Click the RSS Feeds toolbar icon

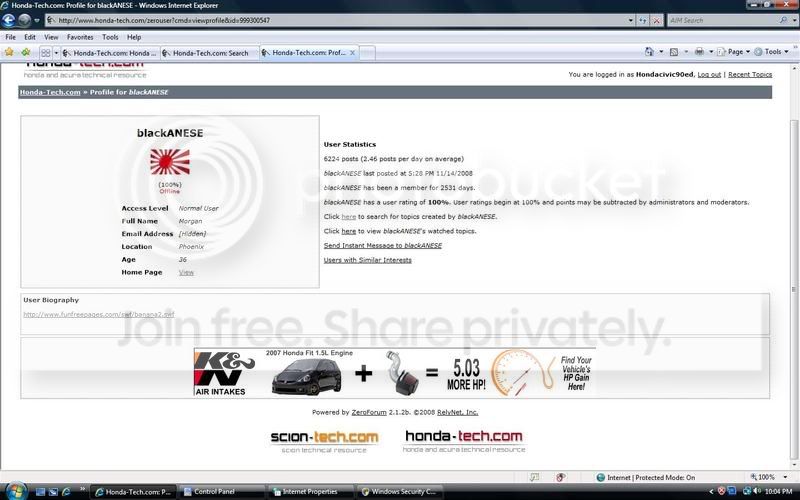673,52
